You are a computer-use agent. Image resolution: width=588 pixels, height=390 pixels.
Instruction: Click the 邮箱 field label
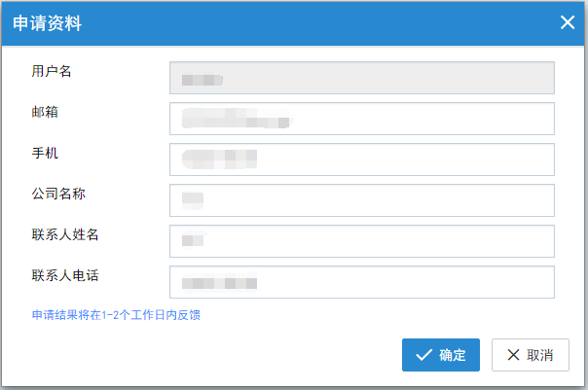tap(45, 112)
